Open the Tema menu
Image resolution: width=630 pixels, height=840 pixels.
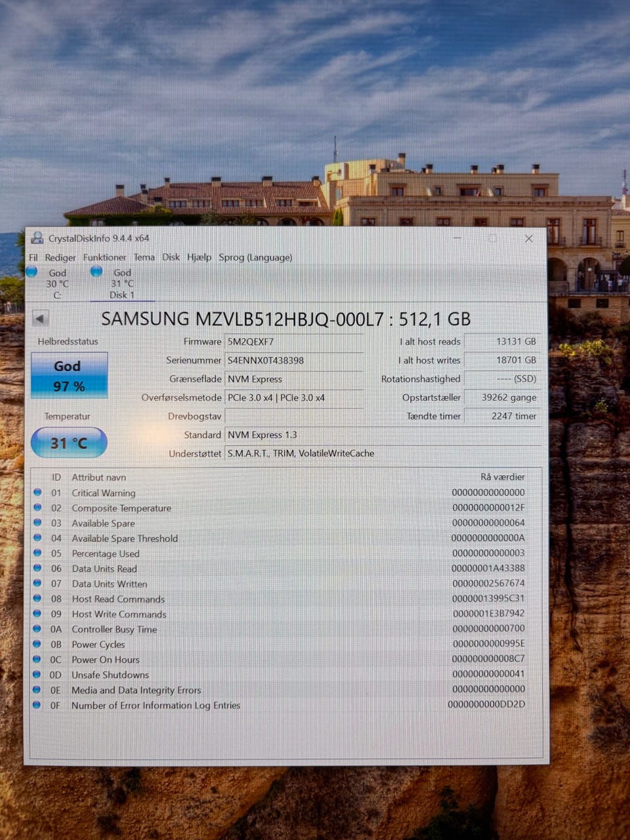click(144, 257)
